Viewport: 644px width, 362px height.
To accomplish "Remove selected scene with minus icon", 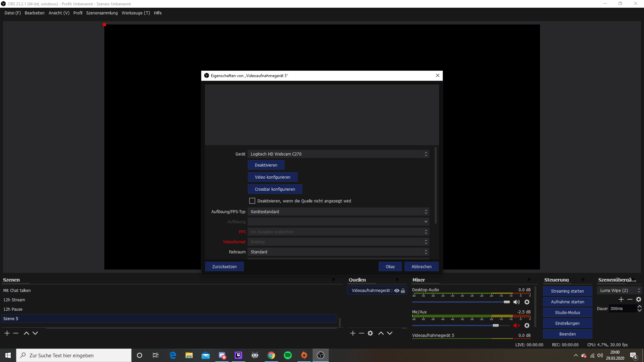I will tap(16, 333).
